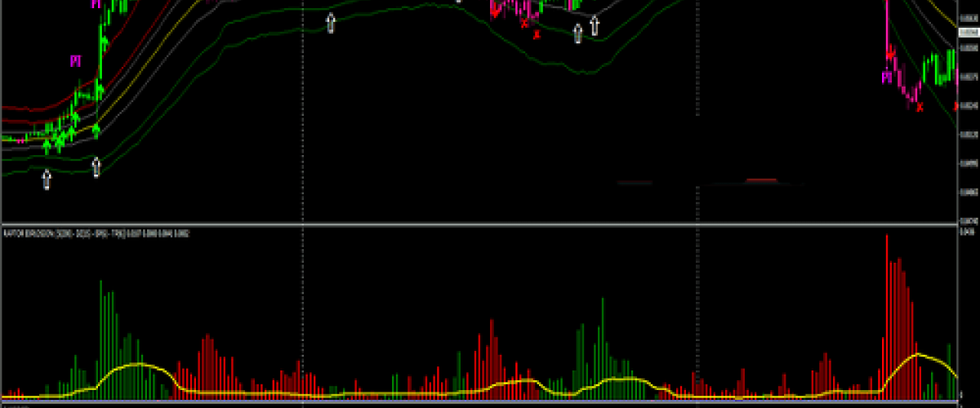Select the tallest green histogram bar on the left

coord(101,333)
